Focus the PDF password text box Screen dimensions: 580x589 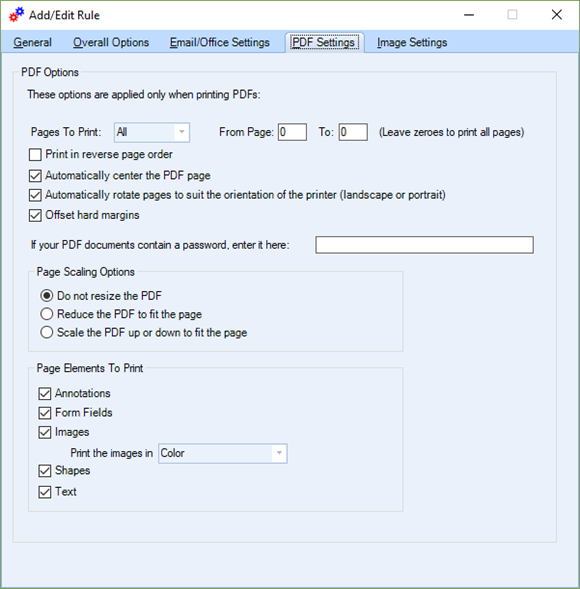click(424, 245)
